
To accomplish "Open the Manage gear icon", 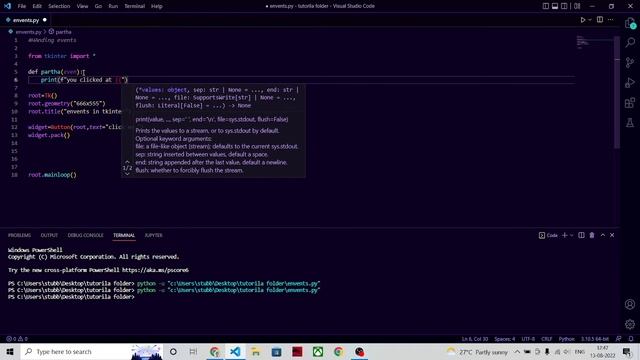I will [x=630, y=324].
